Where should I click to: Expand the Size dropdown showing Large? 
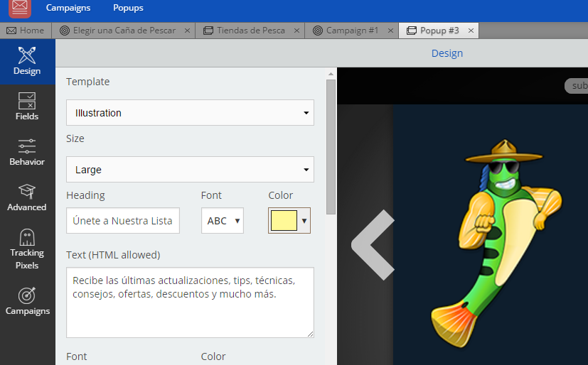point(190,170)
